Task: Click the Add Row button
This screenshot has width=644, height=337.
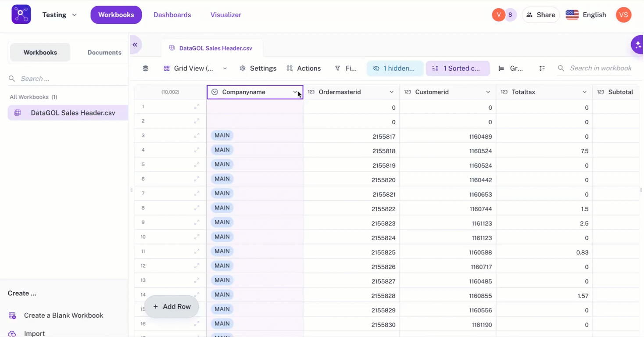Action: click(172, 307)
